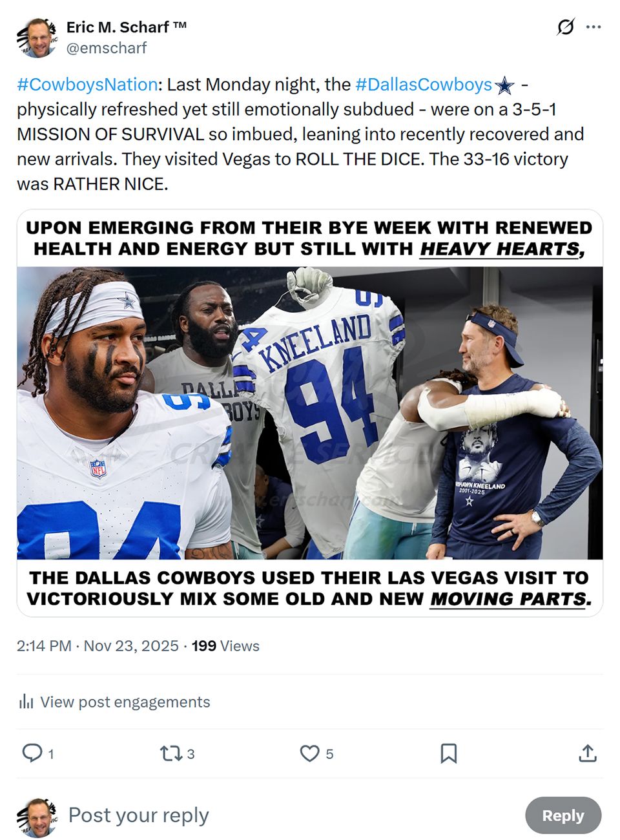Click the @emscharf handle
Viewport: 620px width, 840px height.
point(107,48)
